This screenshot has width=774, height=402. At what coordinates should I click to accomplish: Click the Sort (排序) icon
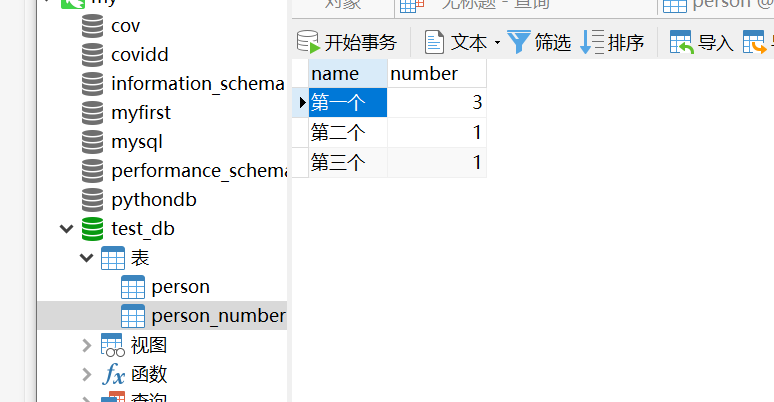click(592, 42)
